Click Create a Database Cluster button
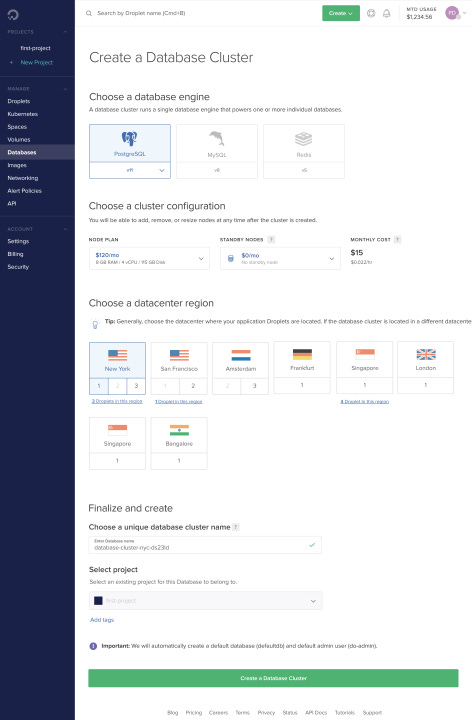The image size is (472, 720). (273, 678)
